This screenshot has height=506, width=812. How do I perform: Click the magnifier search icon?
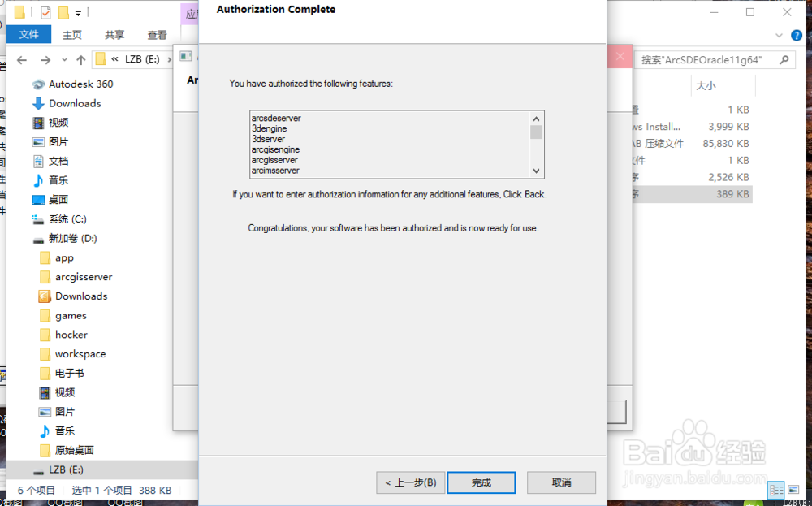point(784,60)
